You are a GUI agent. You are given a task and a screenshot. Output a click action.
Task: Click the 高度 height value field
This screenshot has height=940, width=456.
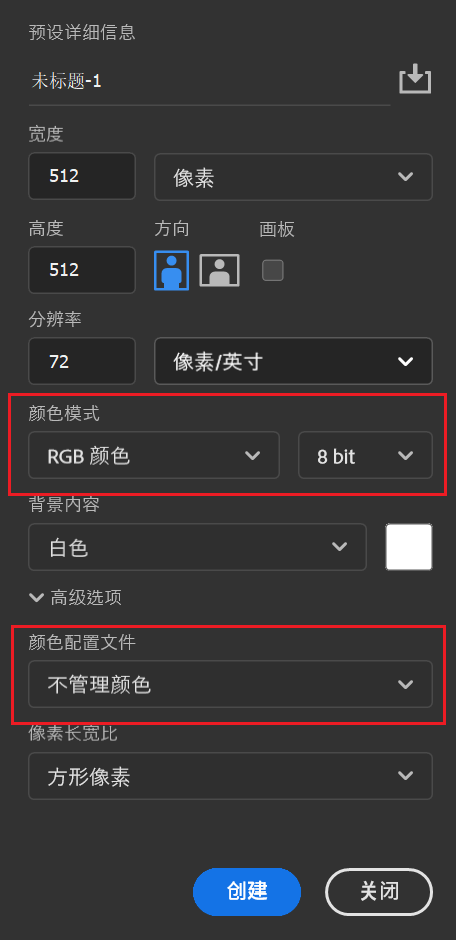pos(82,270)
